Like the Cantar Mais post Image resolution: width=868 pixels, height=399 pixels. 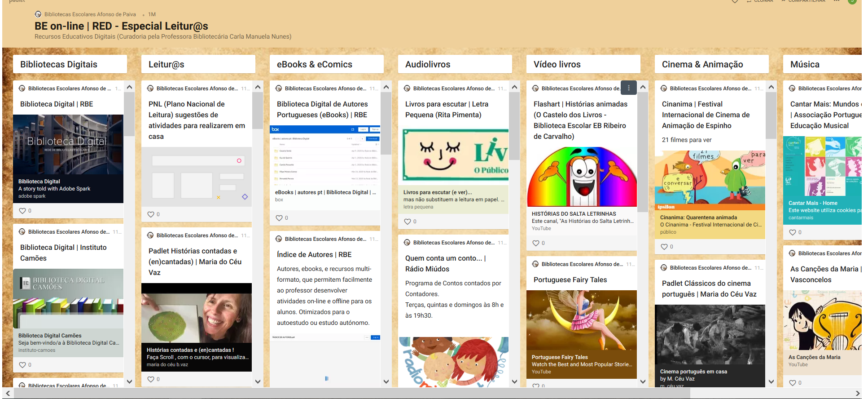[x=793, y=232]
